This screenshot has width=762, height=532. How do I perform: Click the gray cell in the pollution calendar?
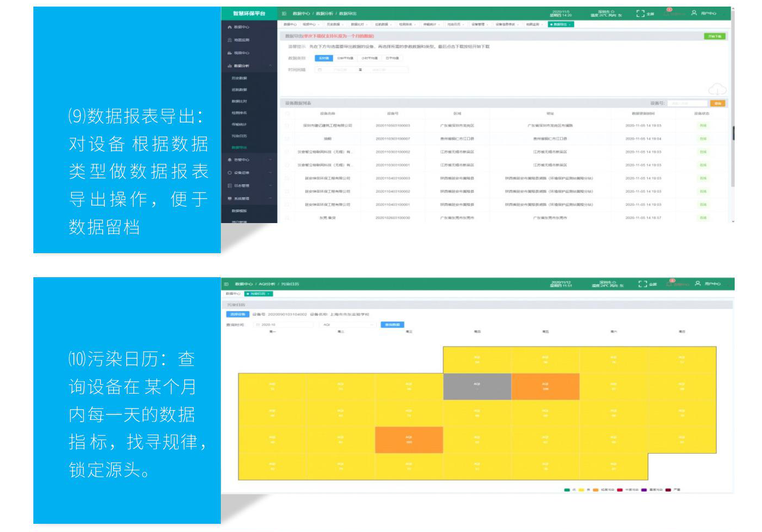coord(477,387)
